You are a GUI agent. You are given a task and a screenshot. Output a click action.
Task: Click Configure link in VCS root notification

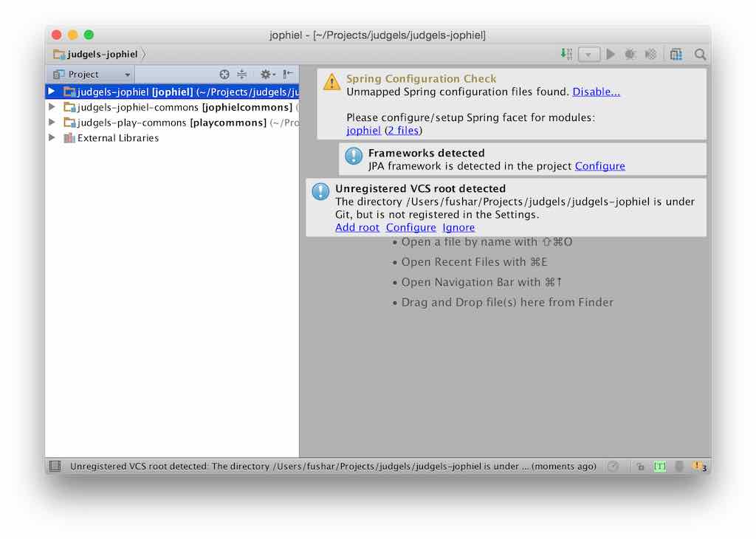point(410,227)
